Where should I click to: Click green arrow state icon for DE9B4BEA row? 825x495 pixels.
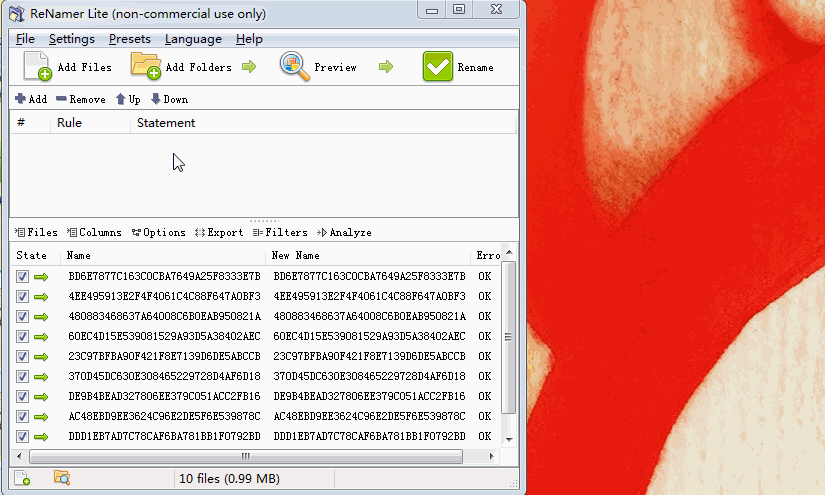(x=41, y=397)
